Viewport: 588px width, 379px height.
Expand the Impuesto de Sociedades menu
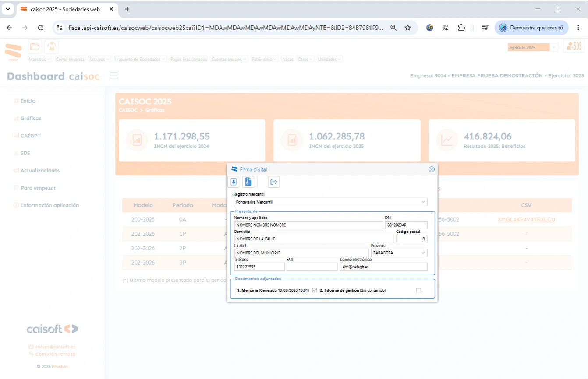tap(141, 59)
